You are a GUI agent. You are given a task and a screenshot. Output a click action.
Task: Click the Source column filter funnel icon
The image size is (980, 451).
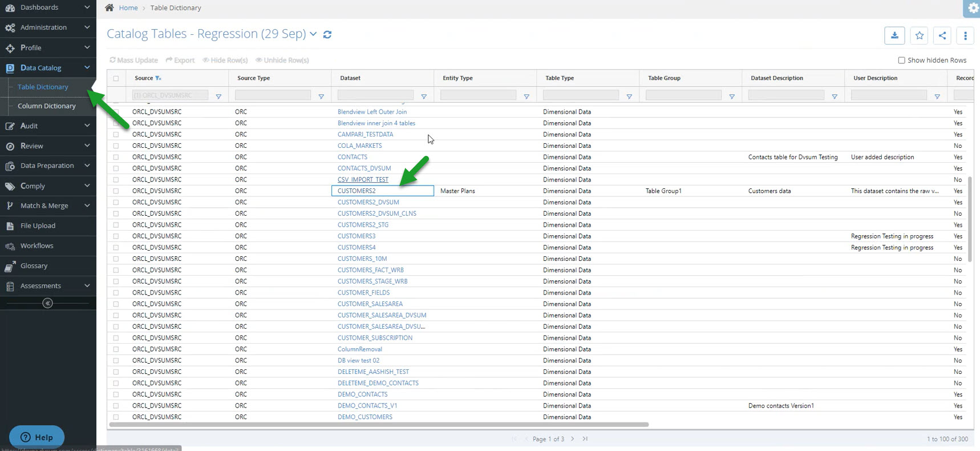[218, 96]
